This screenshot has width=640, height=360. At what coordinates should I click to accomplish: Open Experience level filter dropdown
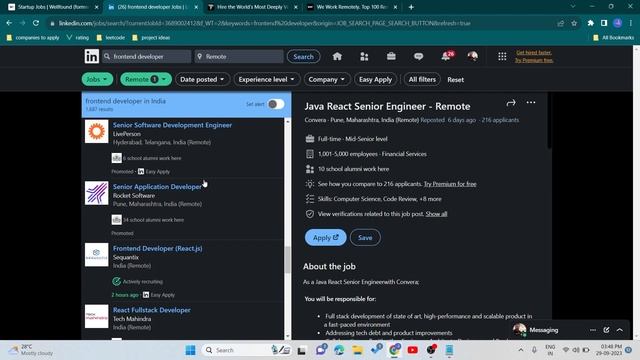point(266,79)
